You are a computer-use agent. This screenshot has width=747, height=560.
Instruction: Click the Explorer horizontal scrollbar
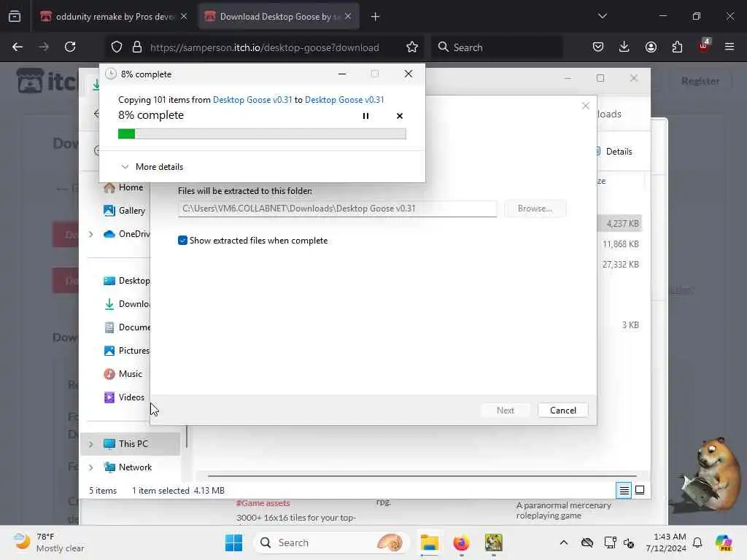422,475
